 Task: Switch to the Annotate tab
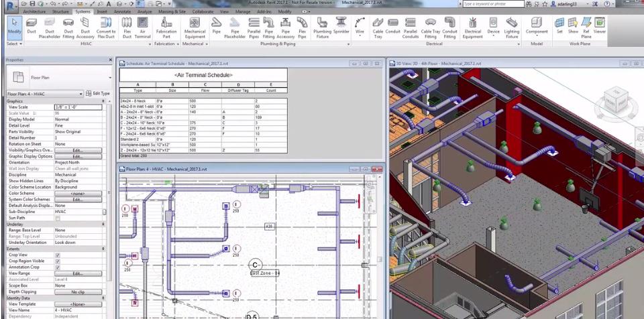pyautogui.click(x=122, y=12)
